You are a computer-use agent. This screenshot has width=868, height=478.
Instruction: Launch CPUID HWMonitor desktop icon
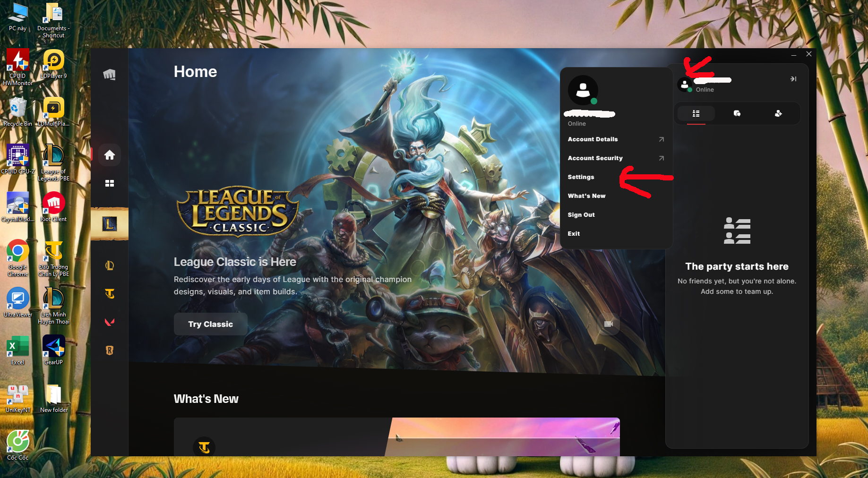18,68
